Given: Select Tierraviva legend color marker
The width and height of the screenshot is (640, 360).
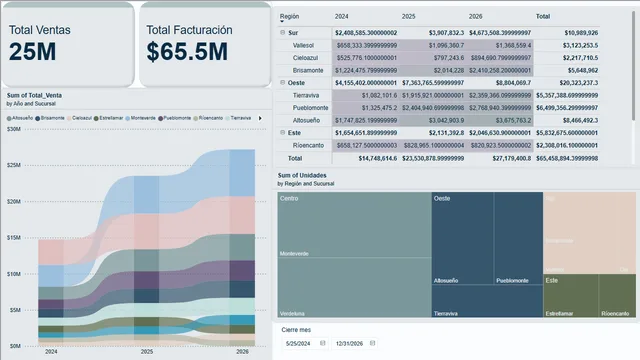Looking at the screenshot, I should [227, 118].
